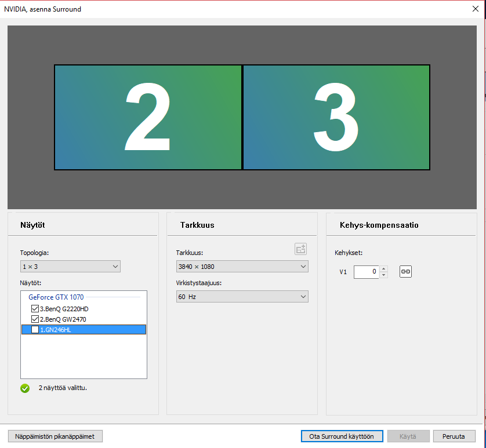
Task: Click the Tarkkuus panel heading
Action: [197, 225]
